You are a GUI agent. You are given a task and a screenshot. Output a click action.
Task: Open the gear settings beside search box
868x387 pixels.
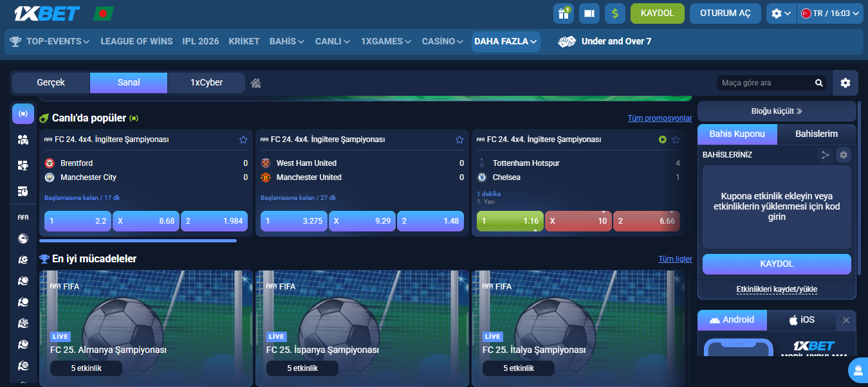(845, 83)
